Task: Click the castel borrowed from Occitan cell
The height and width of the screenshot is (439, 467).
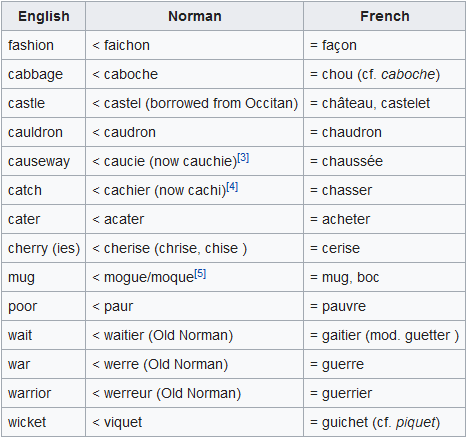Action: 195,103
